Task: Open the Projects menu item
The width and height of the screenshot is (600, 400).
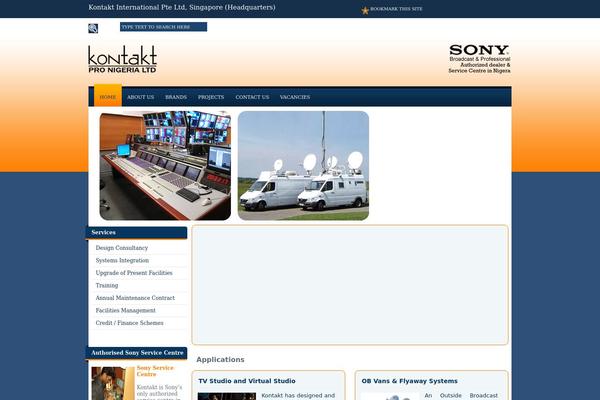Action: [211, 97]
